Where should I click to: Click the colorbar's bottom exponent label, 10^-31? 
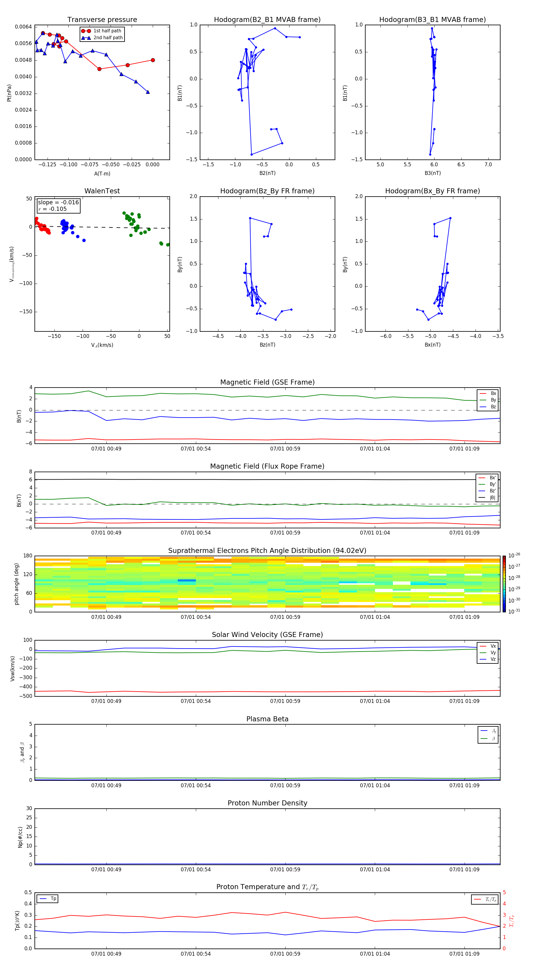(x=514, y=611)
